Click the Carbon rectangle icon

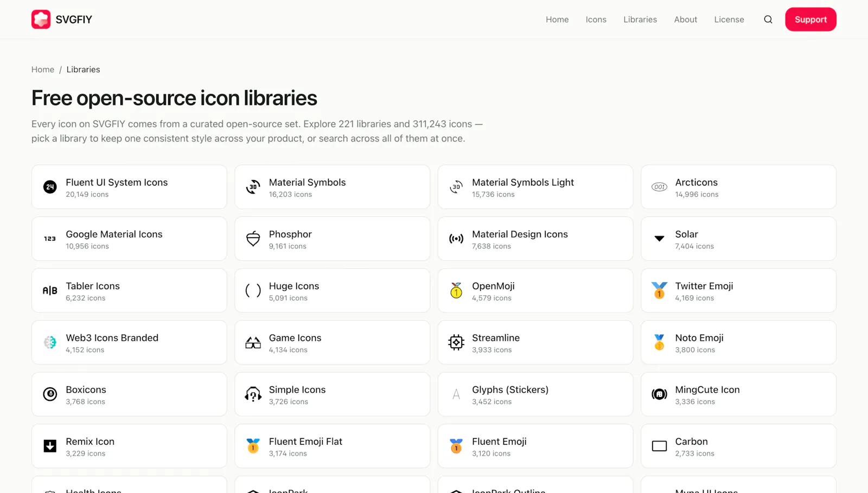click(x=659, y=446)
